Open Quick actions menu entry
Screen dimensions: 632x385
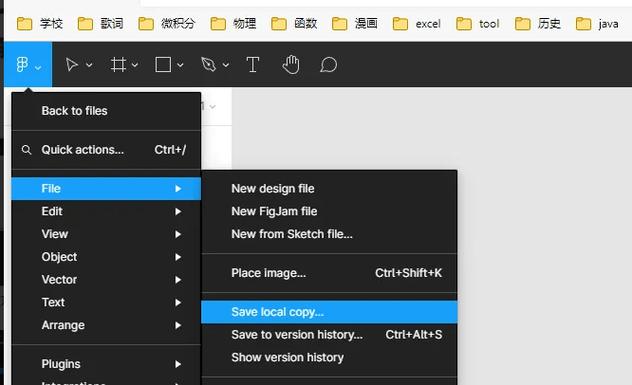pos(106,150)
